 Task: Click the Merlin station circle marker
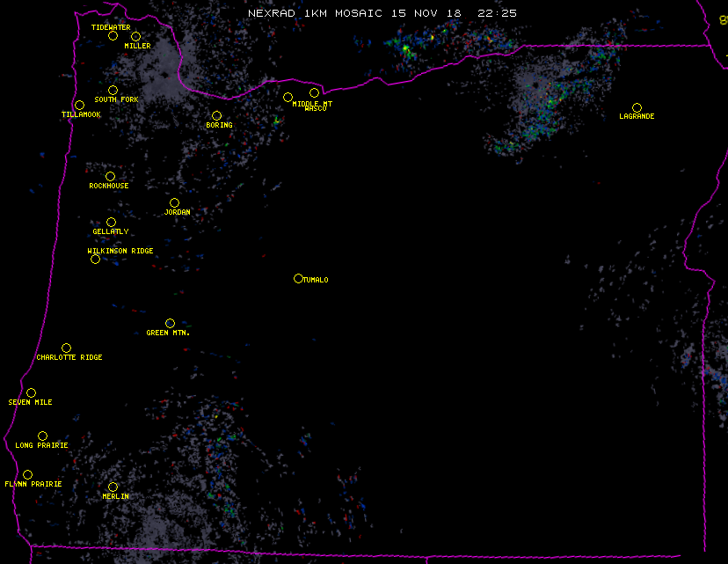[113, 487]
